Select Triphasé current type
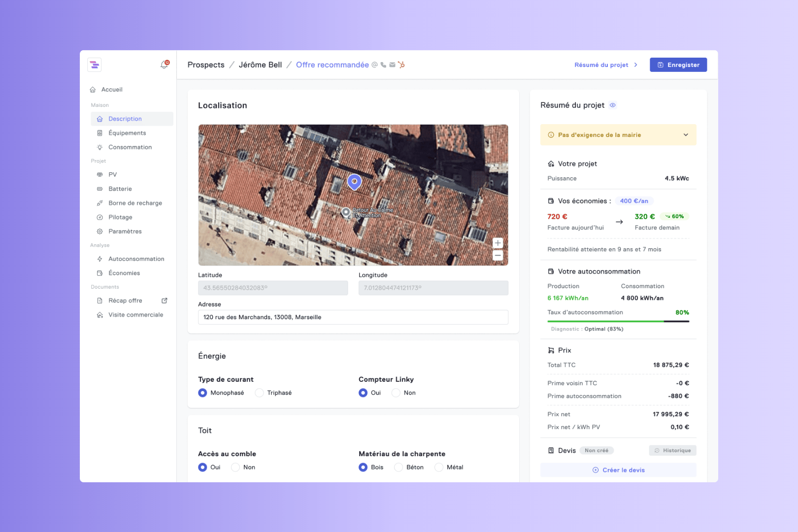 coord(260,393)
